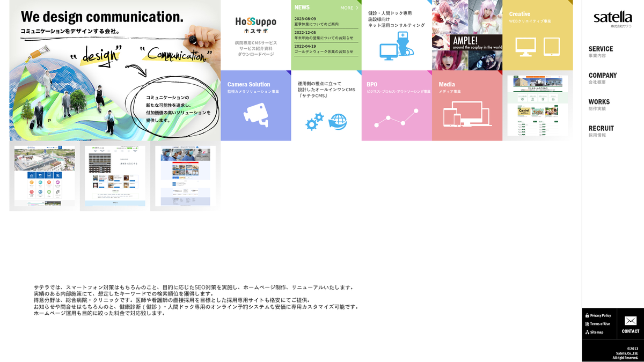Click the Creative tablet icon
The height and width of the screenshot is (362, 644).
[x=552, y=47]
